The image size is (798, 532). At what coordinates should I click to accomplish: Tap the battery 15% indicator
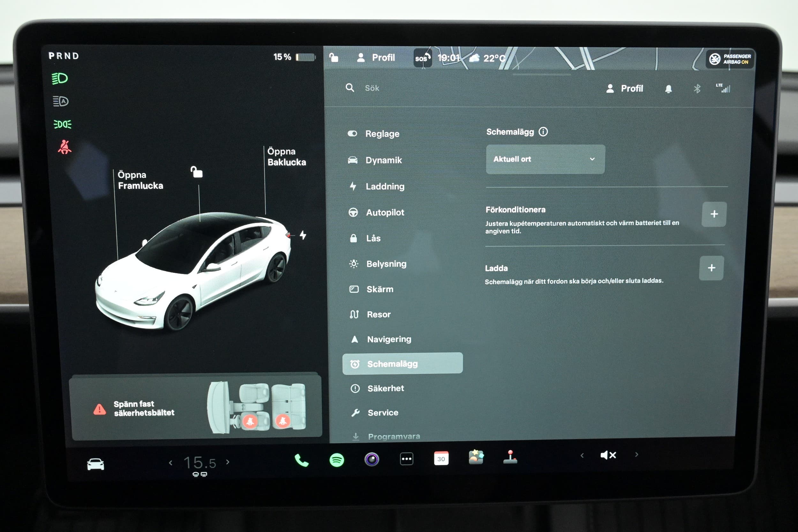(x=294, y=57)
